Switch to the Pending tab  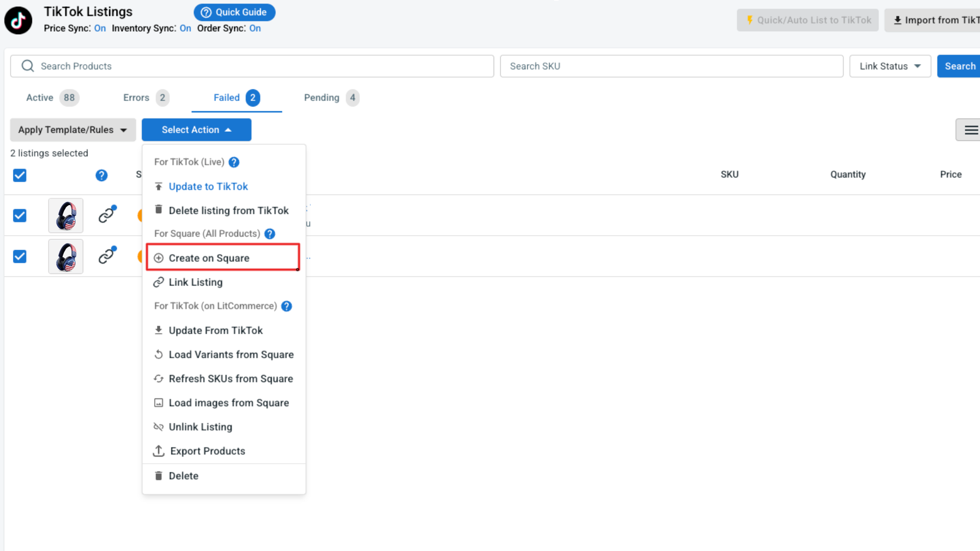[331, 97]
